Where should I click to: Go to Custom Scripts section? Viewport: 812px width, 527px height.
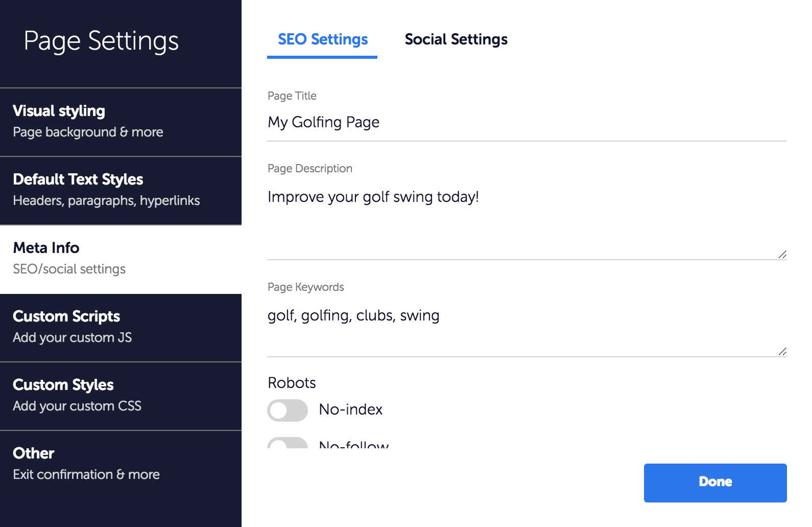[121, 327]
